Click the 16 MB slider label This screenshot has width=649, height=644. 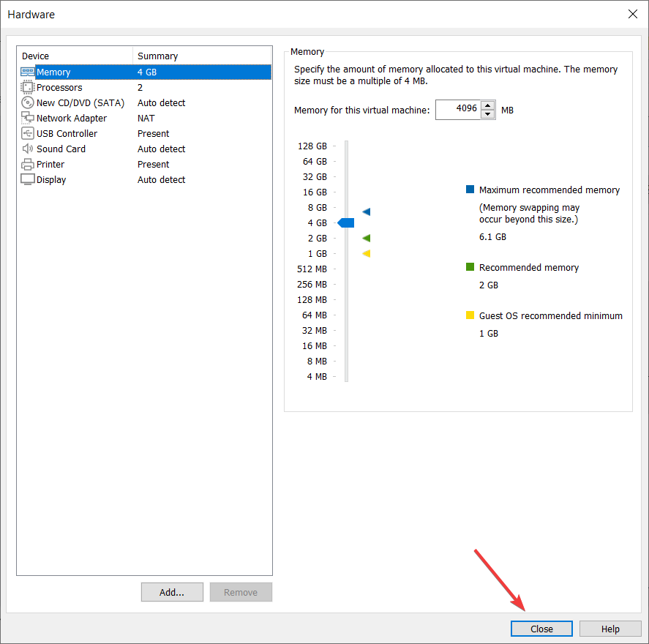click(314, 345)
